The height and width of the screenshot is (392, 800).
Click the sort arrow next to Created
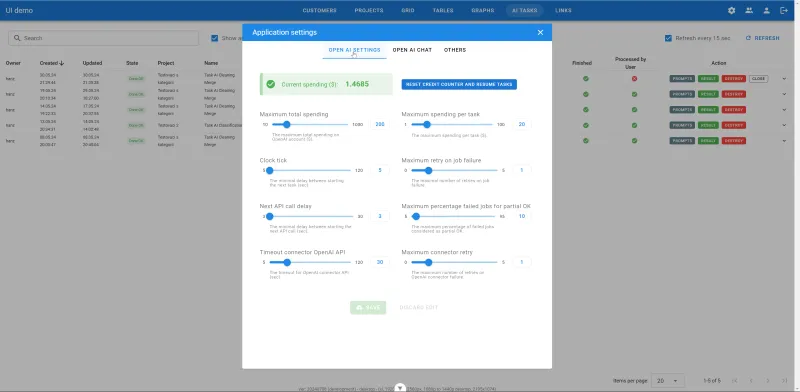62,63
